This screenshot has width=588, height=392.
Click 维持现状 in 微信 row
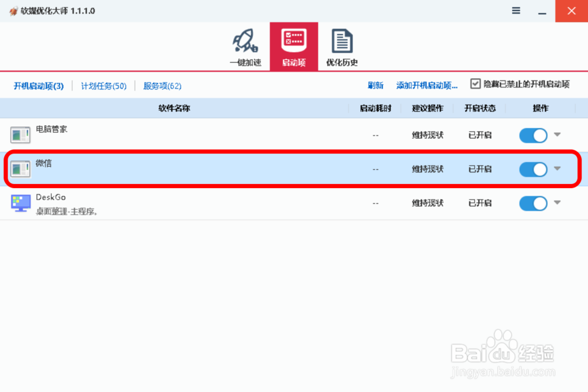(427, 169)
